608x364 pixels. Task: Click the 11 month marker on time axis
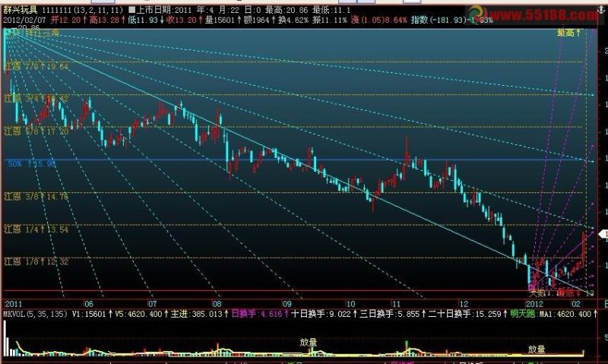(x=396, y=304)
